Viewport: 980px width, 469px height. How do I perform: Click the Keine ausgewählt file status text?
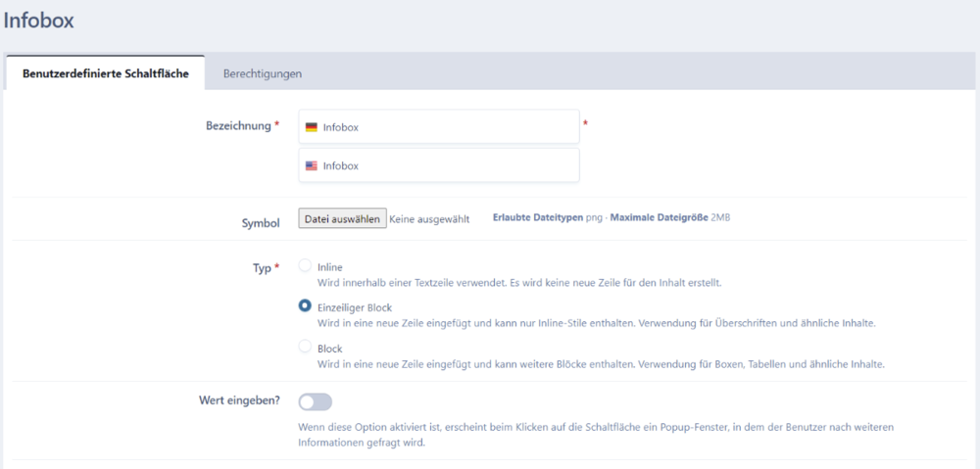click(429, 219)
